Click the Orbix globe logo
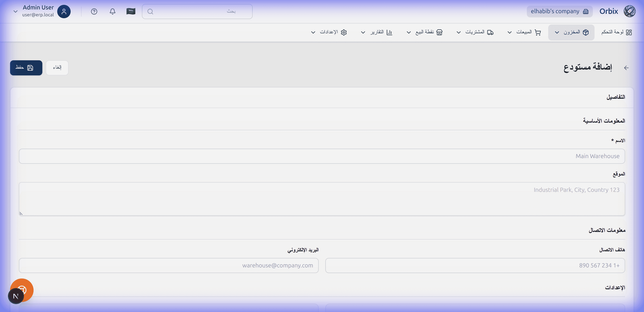The width and height of the screenshot is (644, 312). [x=629, y=11]
